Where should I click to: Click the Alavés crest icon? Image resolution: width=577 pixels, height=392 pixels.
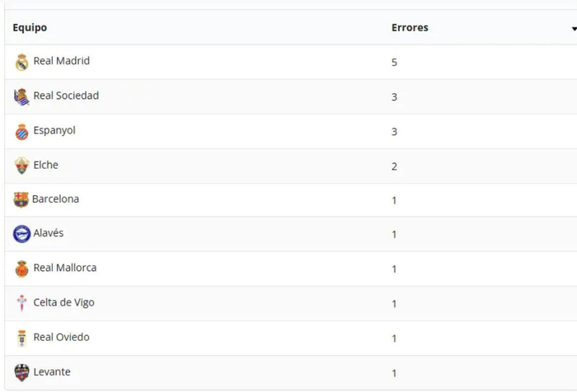(21, 234)
